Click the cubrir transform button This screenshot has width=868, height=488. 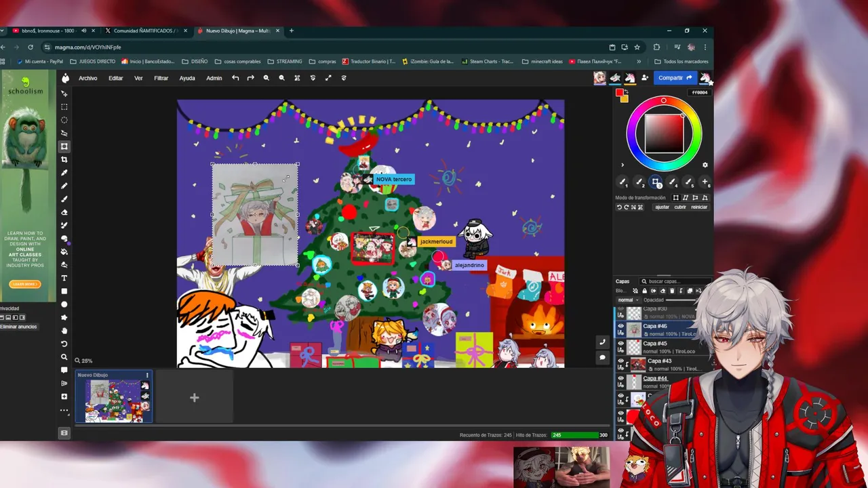pos(680,207)
